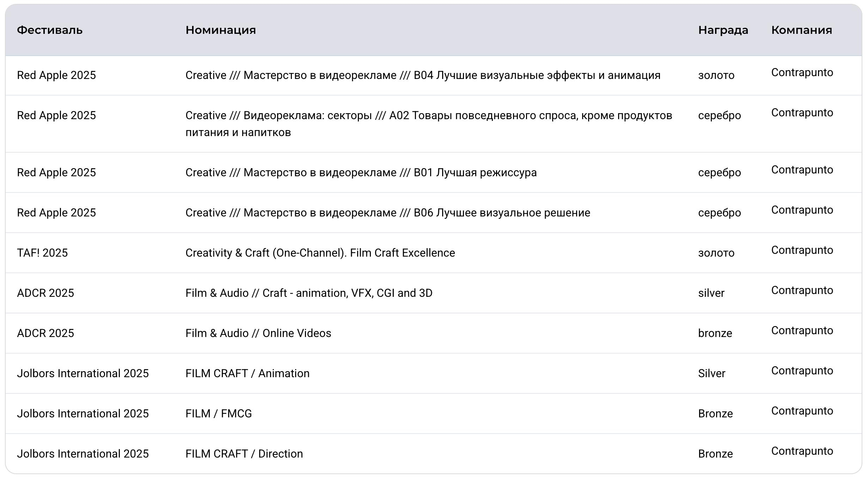Click the Фестиваль column header
Image resolution: width=868 pixels, height=478 pixels.
[50, 30]
